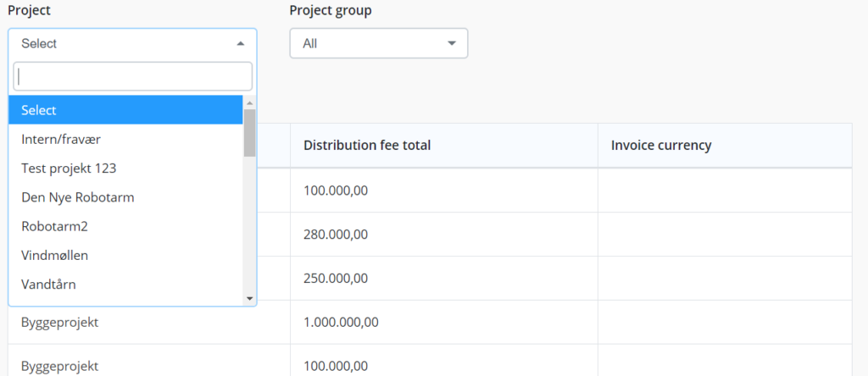The width and height of the screenshot is (868, 376).
Task: Choose Den Nye Robotarm project
Action: [125, 197]
